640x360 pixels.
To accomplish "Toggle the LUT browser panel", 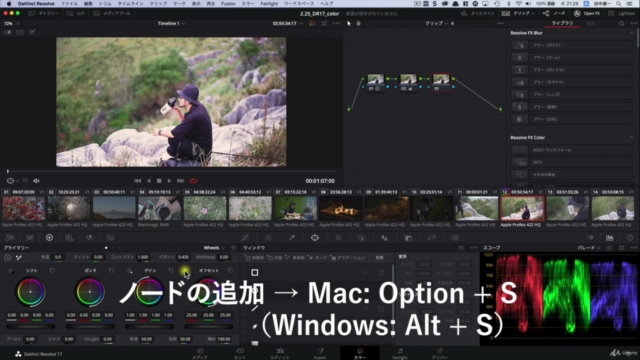I will (76, 13).
